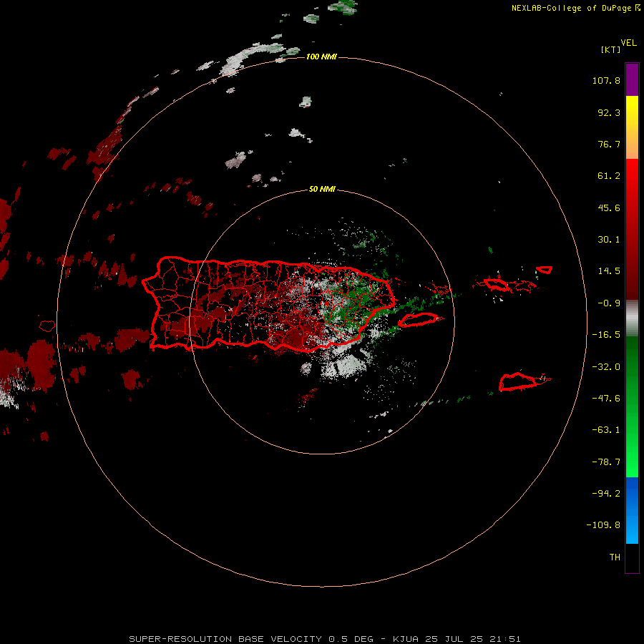Click the NEXLAB-College of DuPage watermark text
The width and height of the screenshot is (644, 644).
pos(575,8)
